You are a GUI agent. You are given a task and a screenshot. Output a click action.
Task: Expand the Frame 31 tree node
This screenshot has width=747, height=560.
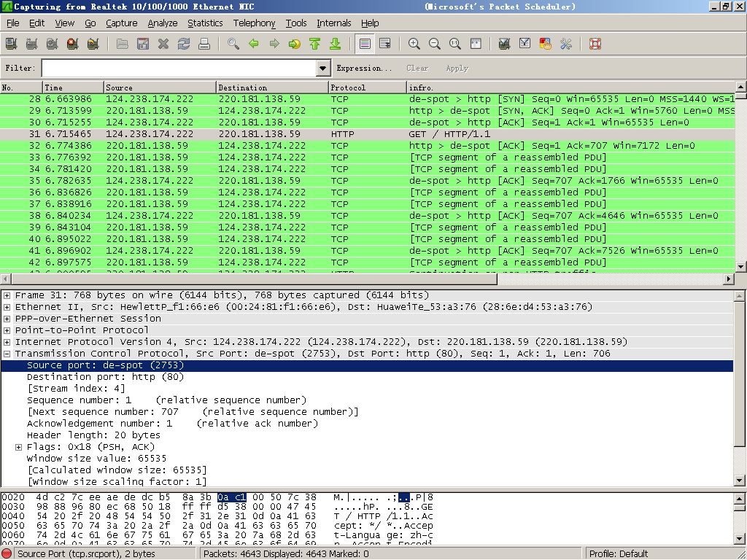pyautogui.click(x=7, y=295)
